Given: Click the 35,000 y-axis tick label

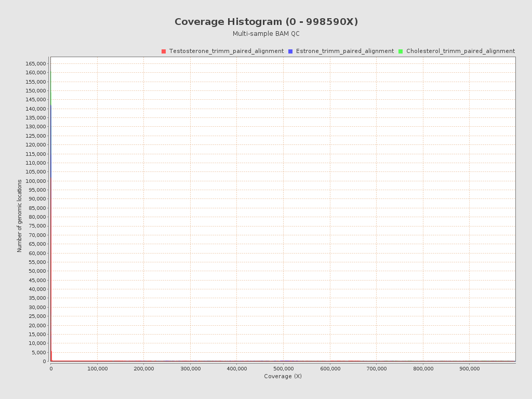Looking at the screenshot, I should click(37, 298).
